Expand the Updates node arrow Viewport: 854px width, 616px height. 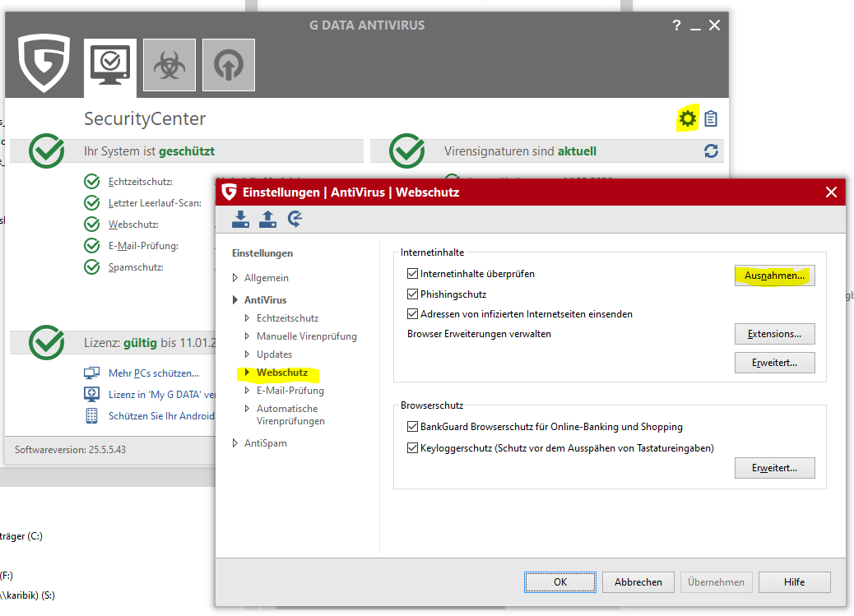coord(247,354)
